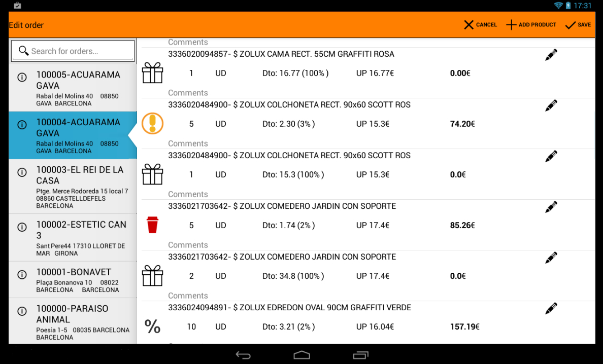
Task: Select order 100005-ACUARAMA GAVA
Action: [73, 88]
